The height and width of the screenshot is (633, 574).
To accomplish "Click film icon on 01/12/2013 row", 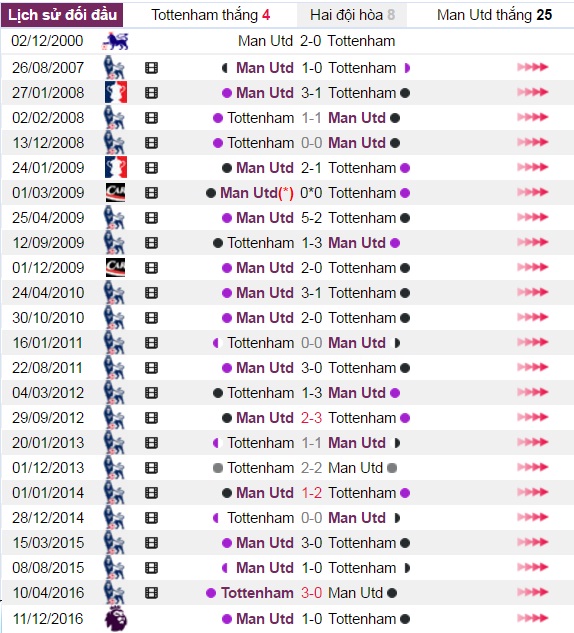I will 151,468.
